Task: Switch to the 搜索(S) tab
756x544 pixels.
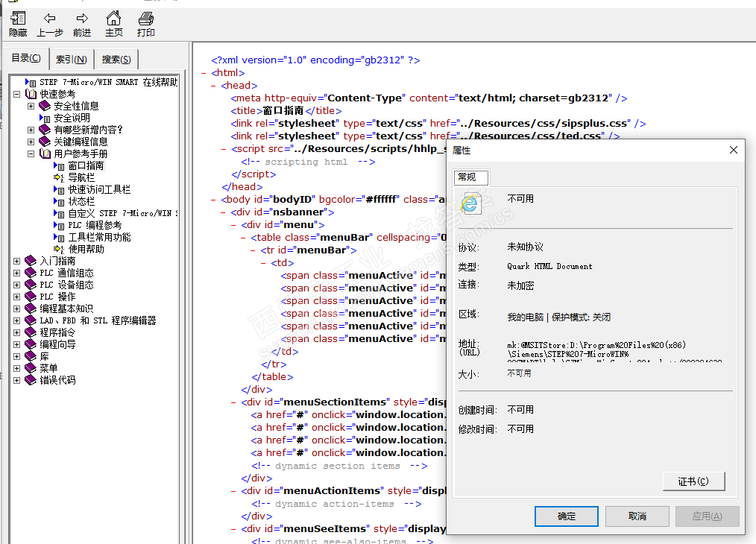Action: pyautogui.click(x=116, y=60)
